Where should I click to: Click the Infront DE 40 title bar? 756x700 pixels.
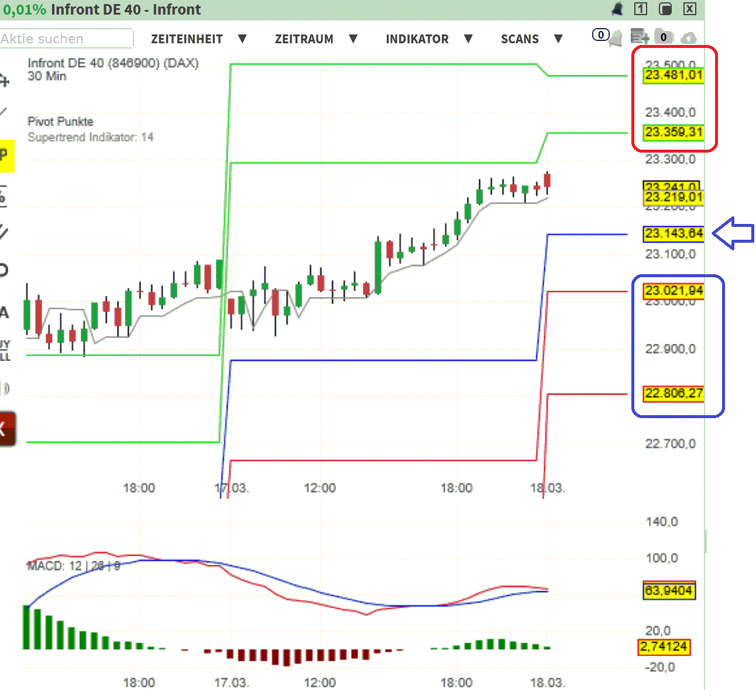pyautogui.click(x=126, y=9)
